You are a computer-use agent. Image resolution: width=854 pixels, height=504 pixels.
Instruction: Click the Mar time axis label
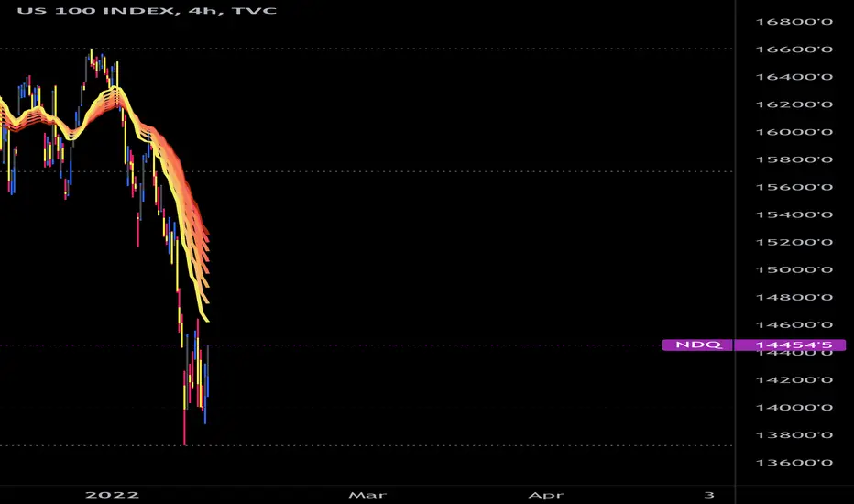[367, 495]
